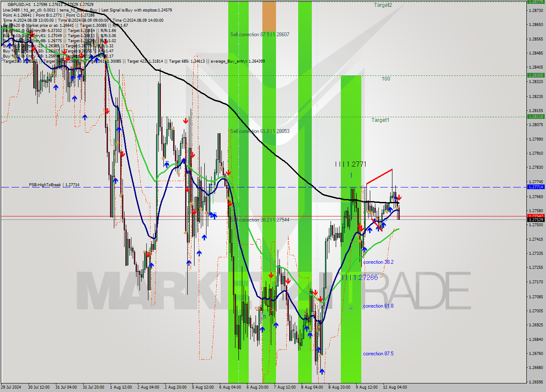546x392 pixels.
Task: Click the blue 1.27714 price tag
Action: click(x=536, y=187)
